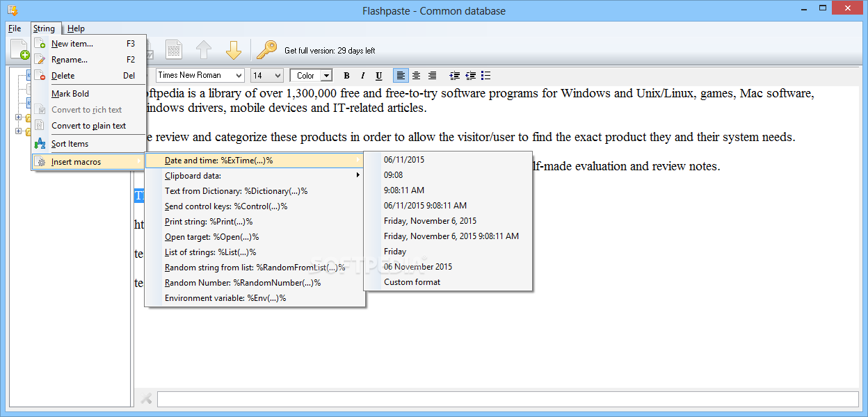Viewport: 868px width, 417px height.
Task: Click the plain text document toolbar icon
Action: [174, 50]
